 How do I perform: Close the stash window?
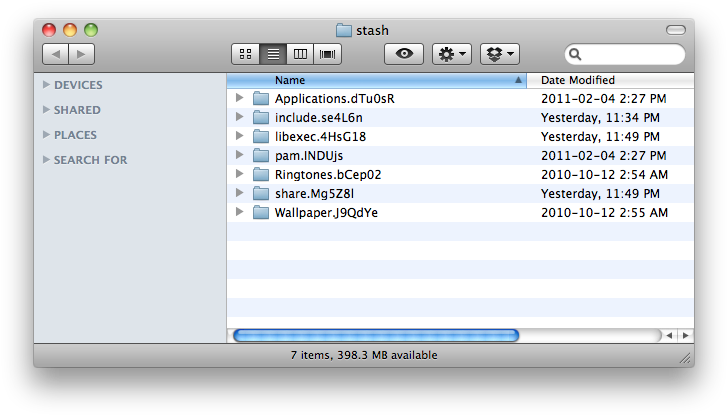click(49, 30)
